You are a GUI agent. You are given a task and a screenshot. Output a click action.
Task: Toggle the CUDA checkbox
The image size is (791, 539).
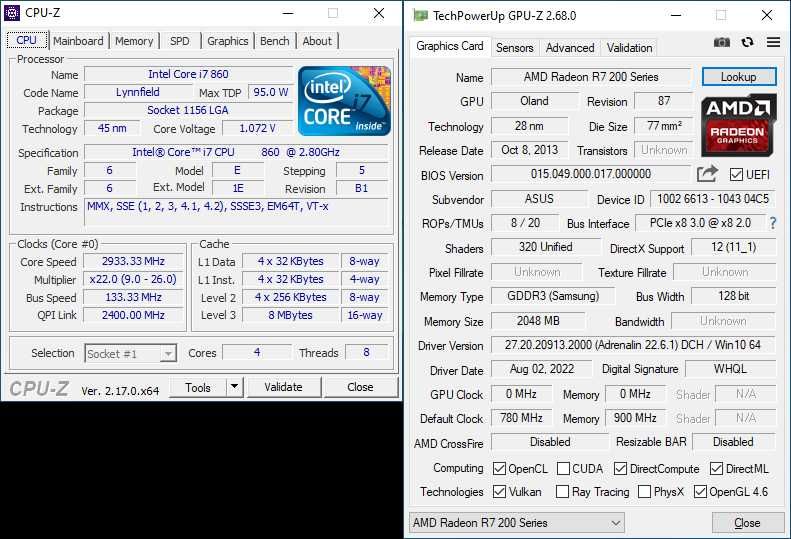(563, 469)
